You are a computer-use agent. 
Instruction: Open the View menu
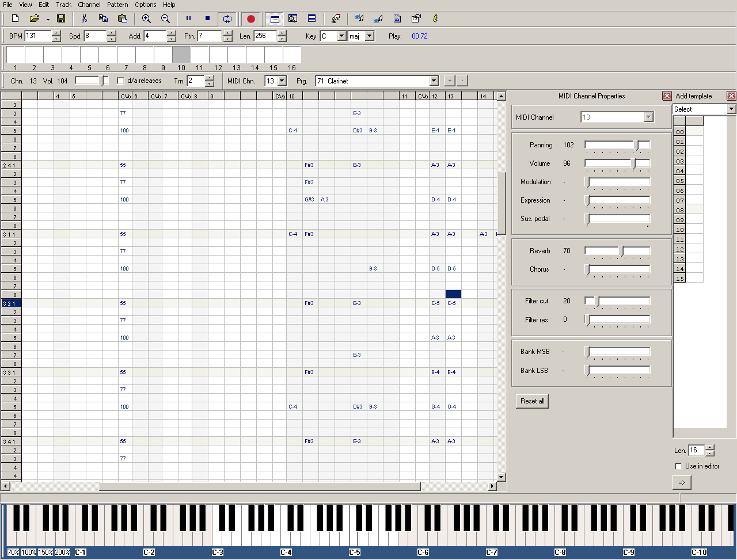[x=26, y=5]
